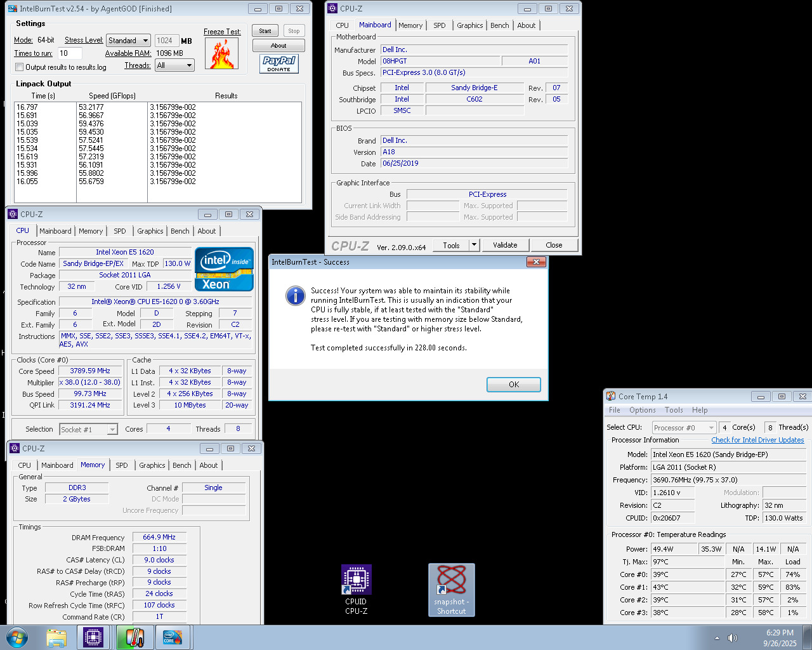Open the Tools menu in Core Temp
The height and width of the screenshot is (650, 812).
point(674,410)
